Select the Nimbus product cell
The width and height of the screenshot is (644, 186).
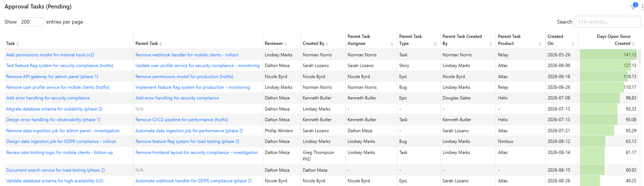(505, 141)
